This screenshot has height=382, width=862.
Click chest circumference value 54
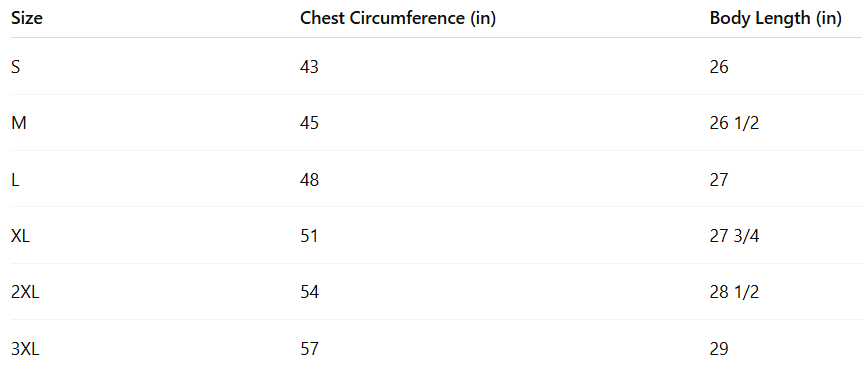pyautogui.click(x=310, y=292)
